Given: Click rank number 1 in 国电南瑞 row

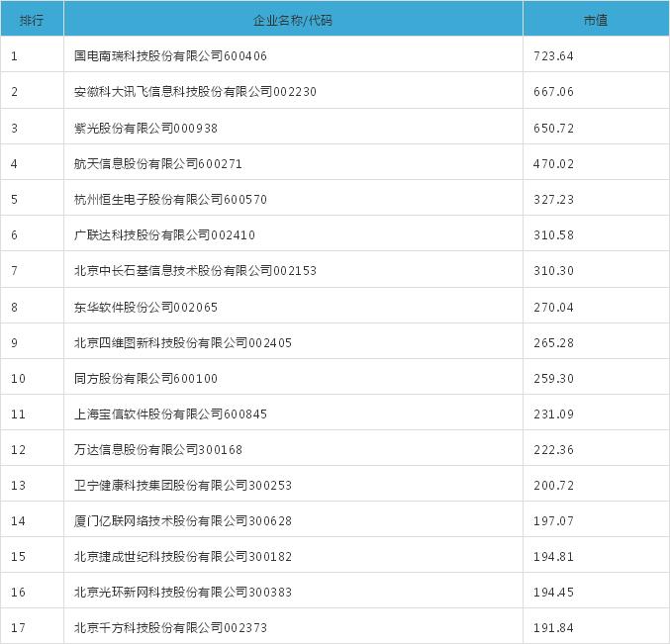Looking at the screenshot, I should [15, 56].
